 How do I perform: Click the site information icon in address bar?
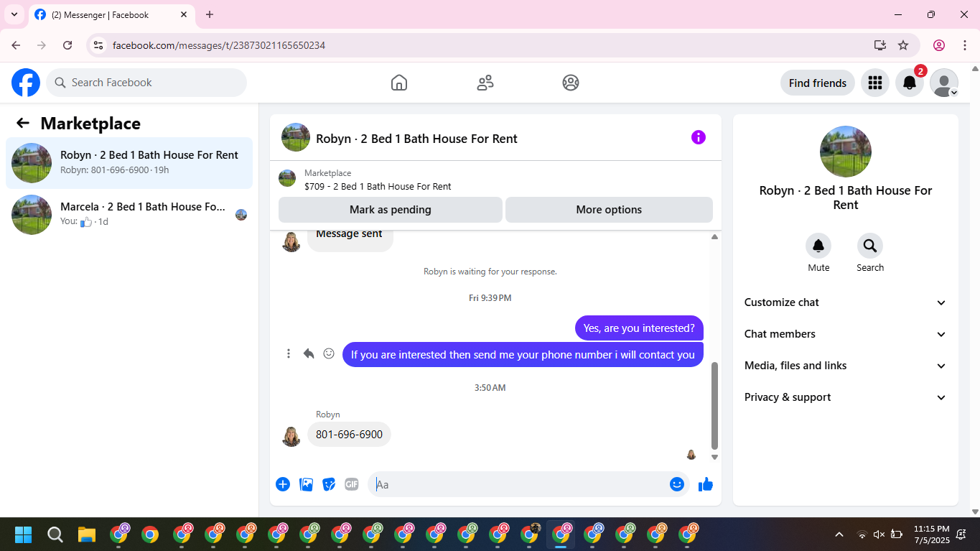[x=99, y=45]
